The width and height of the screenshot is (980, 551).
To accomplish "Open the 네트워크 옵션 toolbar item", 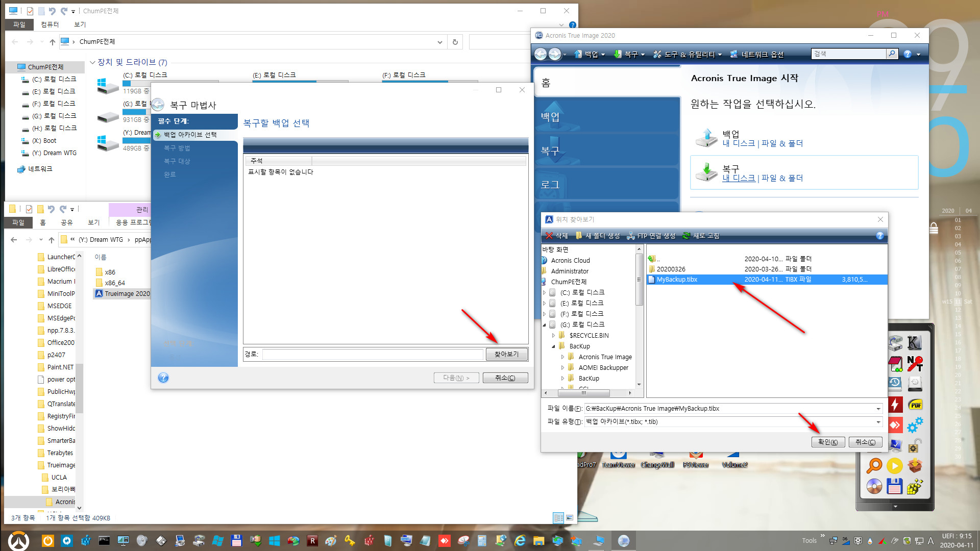I will [x=757, y=54].
